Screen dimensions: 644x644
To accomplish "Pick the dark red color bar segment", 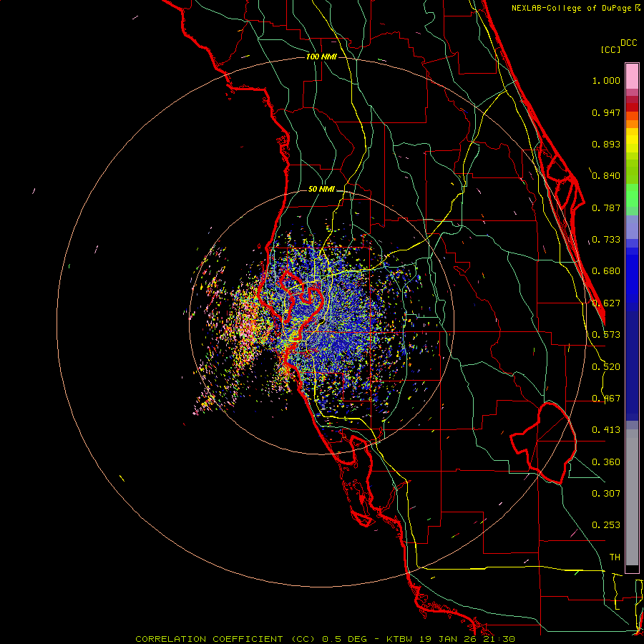I will point(632,107).
